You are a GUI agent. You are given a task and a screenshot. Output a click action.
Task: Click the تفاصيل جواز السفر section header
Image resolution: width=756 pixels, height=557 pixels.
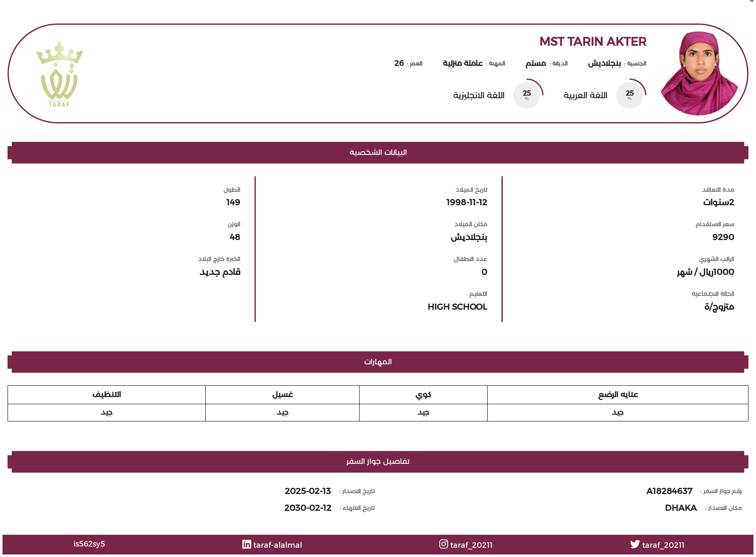[378, 462]
